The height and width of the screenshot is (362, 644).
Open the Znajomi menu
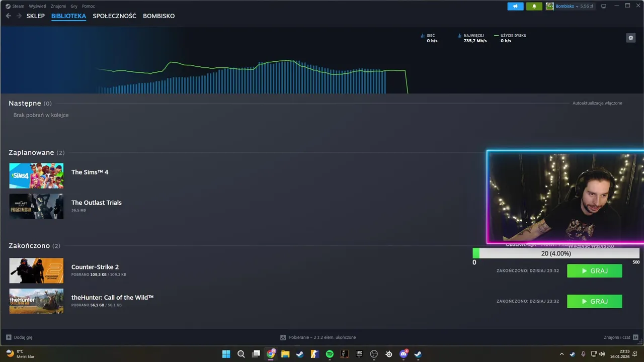coord(58,6)
